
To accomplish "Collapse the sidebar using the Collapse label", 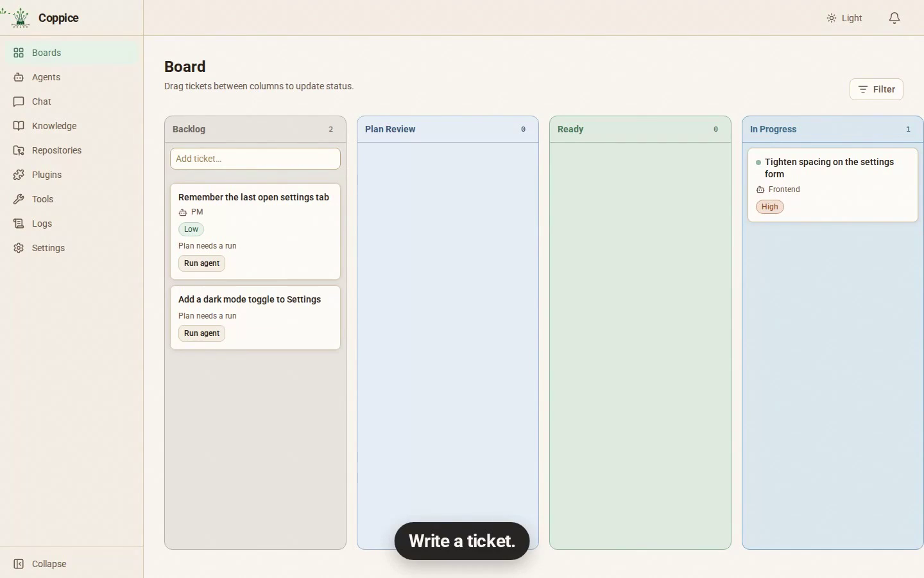I will (49, 564).
